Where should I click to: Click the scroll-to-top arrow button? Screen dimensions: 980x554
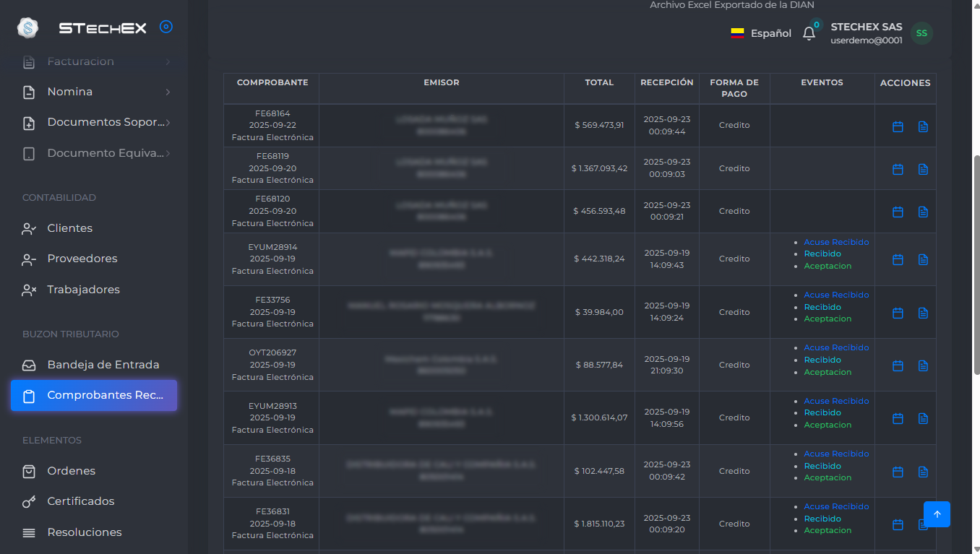point(937,514)
